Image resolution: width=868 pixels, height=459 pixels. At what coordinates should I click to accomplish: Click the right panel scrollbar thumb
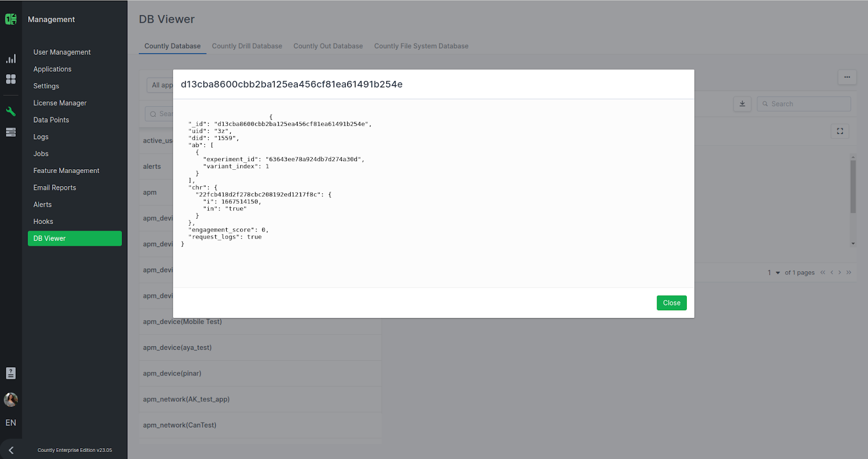point(853,186)
